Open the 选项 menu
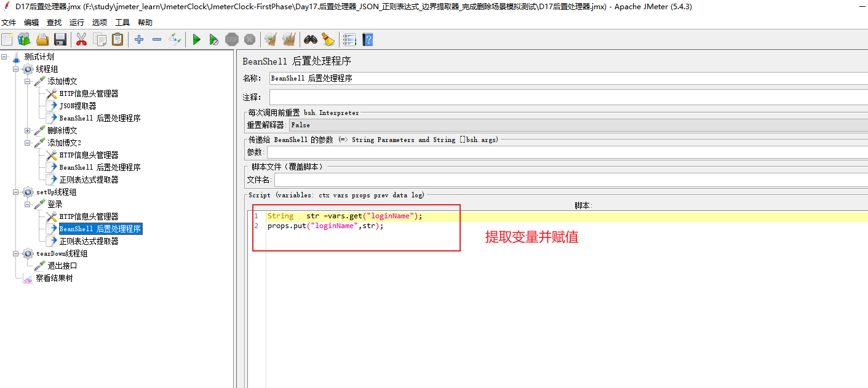 100,23
